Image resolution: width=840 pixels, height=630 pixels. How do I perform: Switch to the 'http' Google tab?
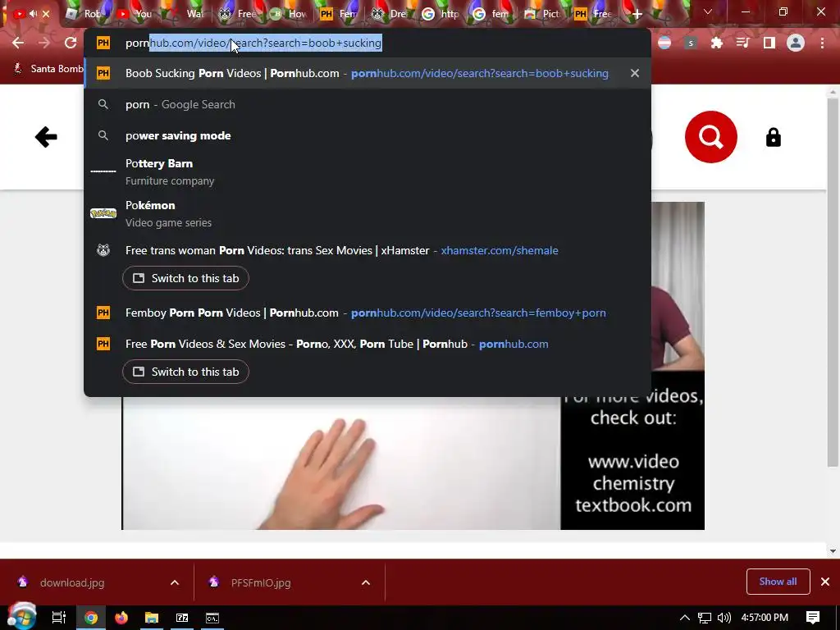click(441, 14)
